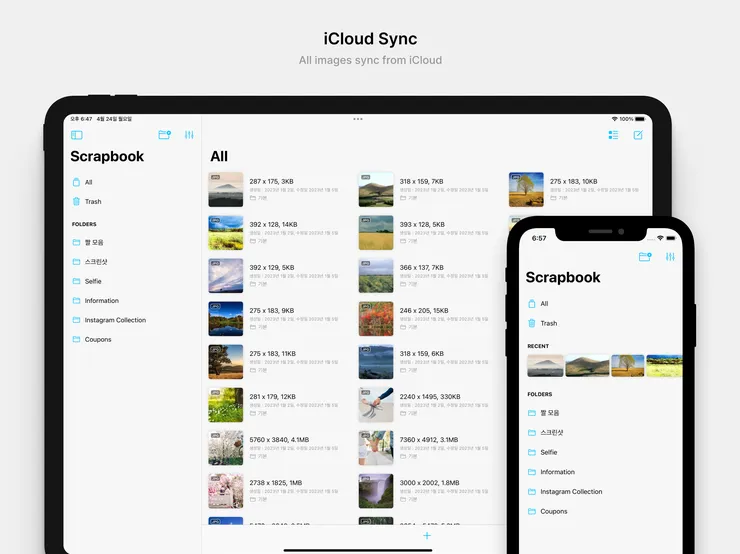Open the 7360 x 4912, 3.1MB image thumbnail

coord(376,448)
